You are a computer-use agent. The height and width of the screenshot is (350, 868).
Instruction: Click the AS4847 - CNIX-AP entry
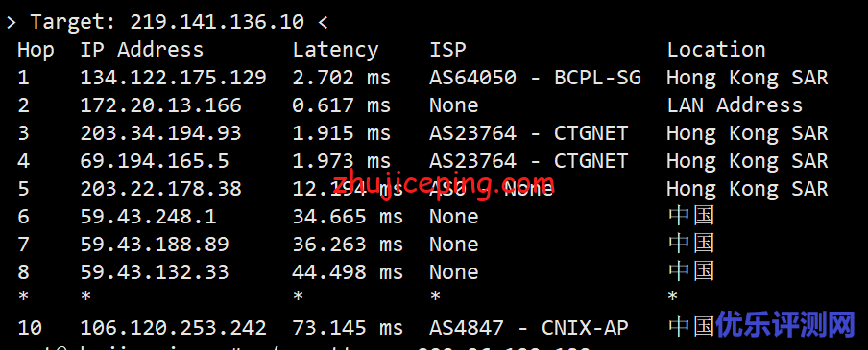pyautogui.click(x=529, y=328)
